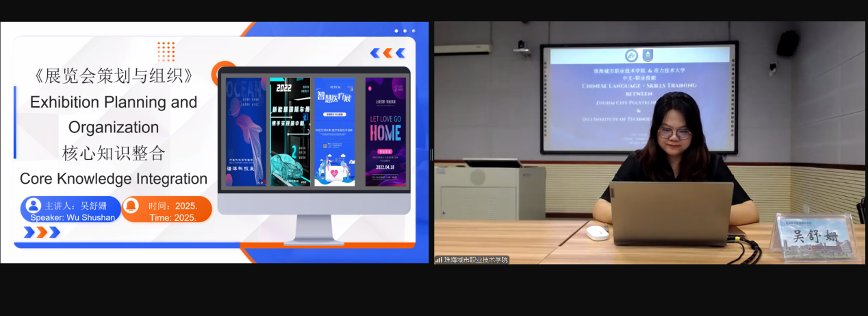Click the orange dot grid decoration

(166, 51)
